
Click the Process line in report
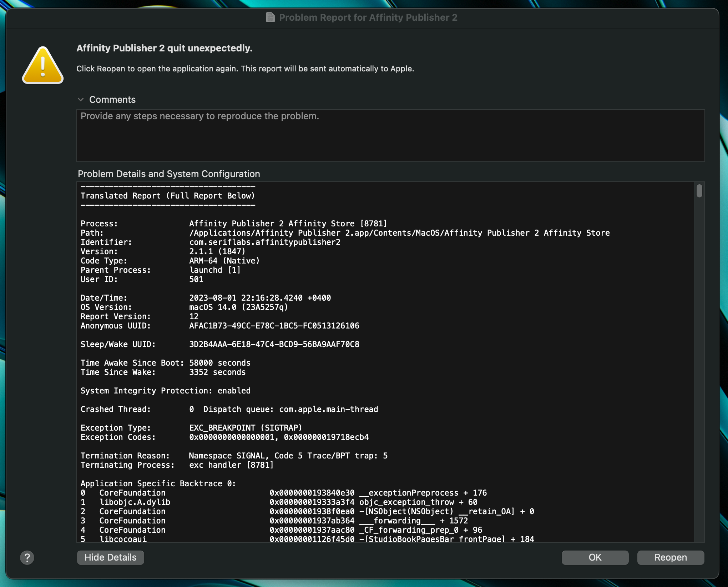[x=233, y=224]
